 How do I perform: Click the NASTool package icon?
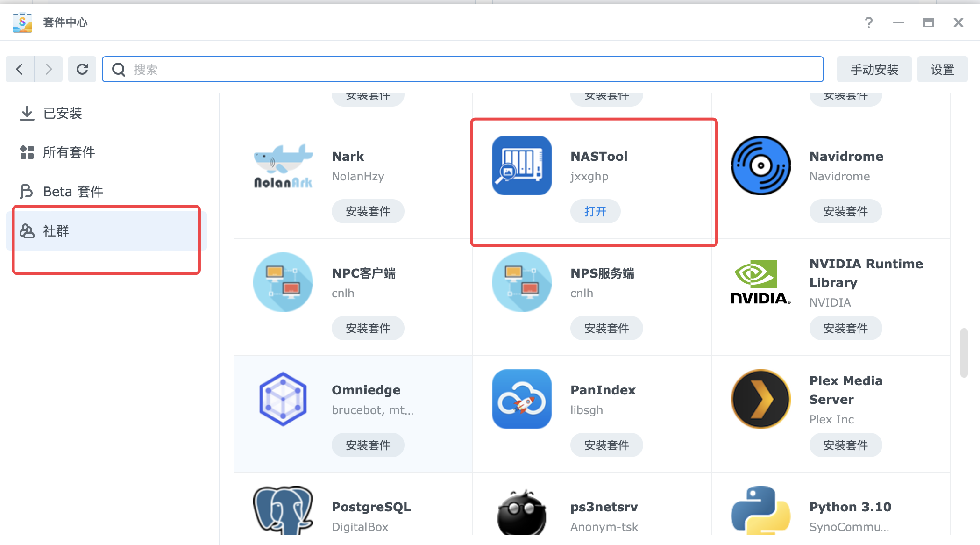tap(521, 165)
